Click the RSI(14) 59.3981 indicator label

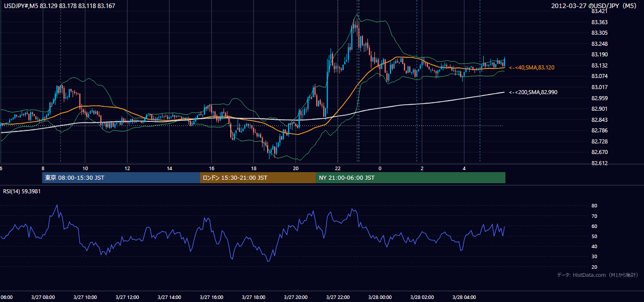tap(22, 191)
